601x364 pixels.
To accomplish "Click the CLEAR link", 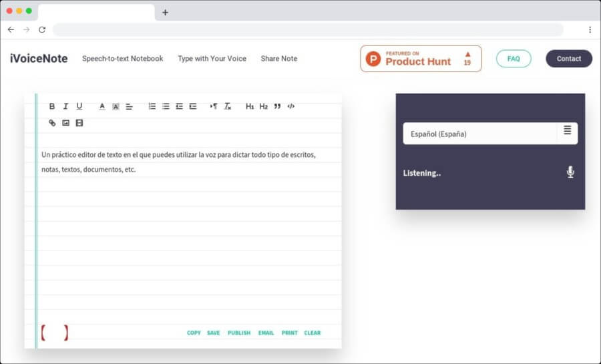I will coord(313,333).
